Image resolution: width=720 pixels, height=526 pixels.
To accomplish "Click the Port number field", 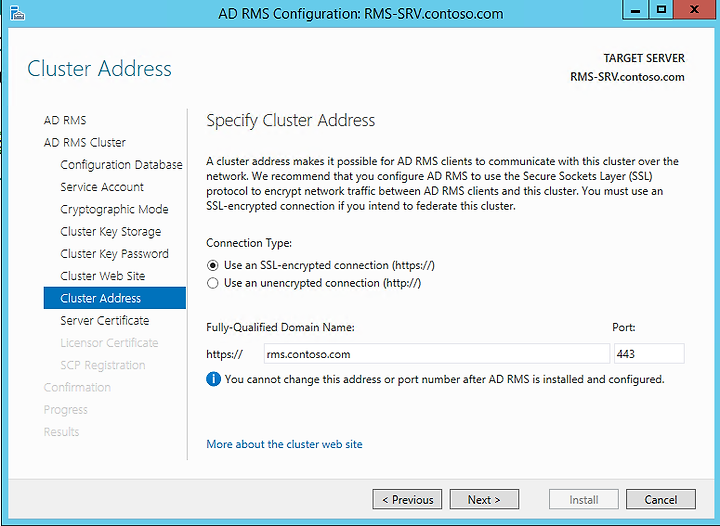I will 649,354.
